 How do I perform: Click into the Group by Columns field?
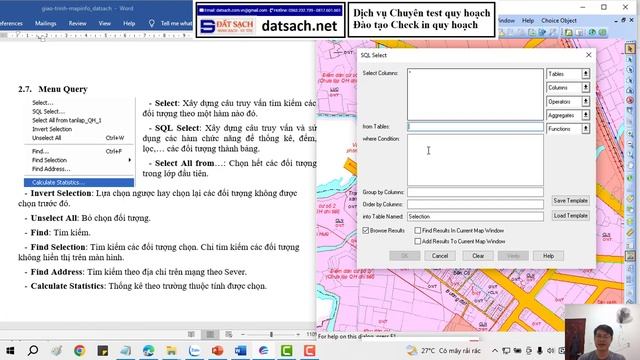tap(475, 192)
